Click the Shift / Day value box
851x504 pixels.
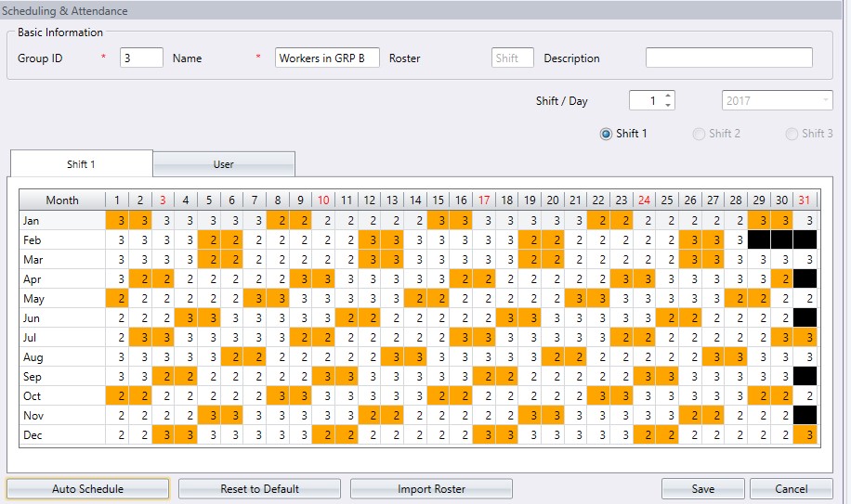(x=647, y=100)
